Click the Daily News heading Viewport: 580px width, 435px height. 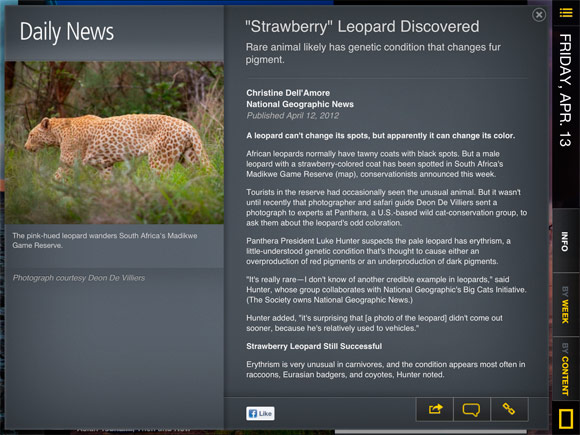pyautogui.click(x=67, y=32)
